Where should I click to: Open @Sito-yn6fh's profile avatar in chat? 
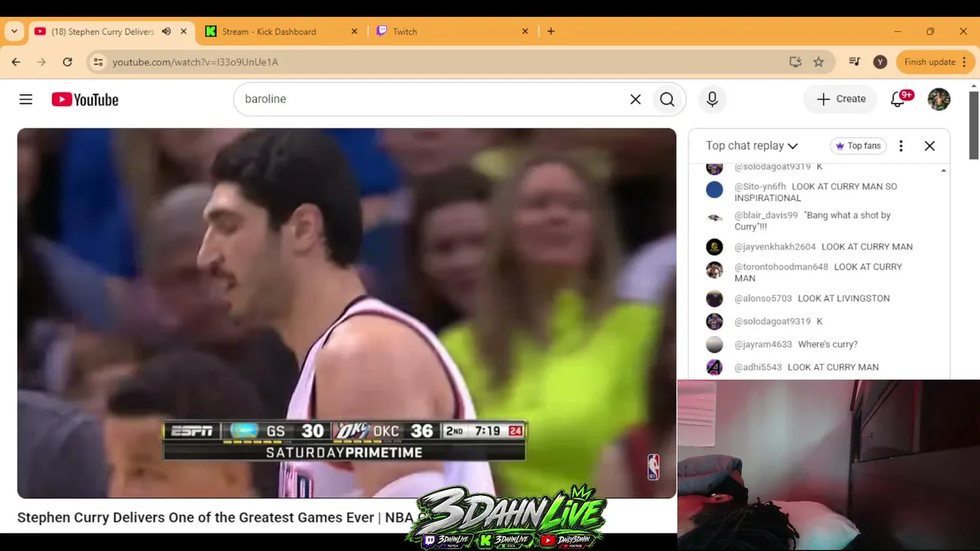714,189
